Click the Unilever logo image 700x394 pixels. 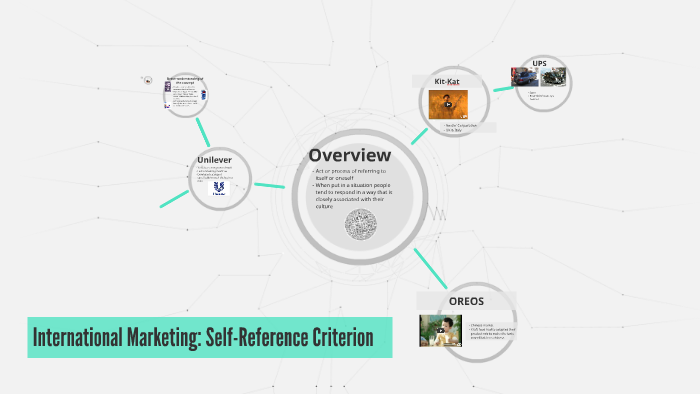click(x=219, y=188)
